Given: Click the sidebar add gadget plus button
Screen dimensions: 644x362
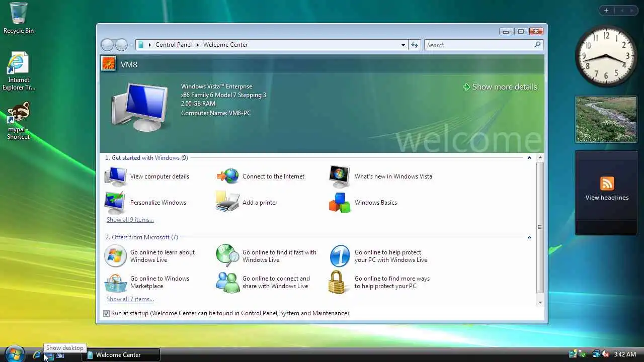Looking at the screenshot, I should click(606, 11).
